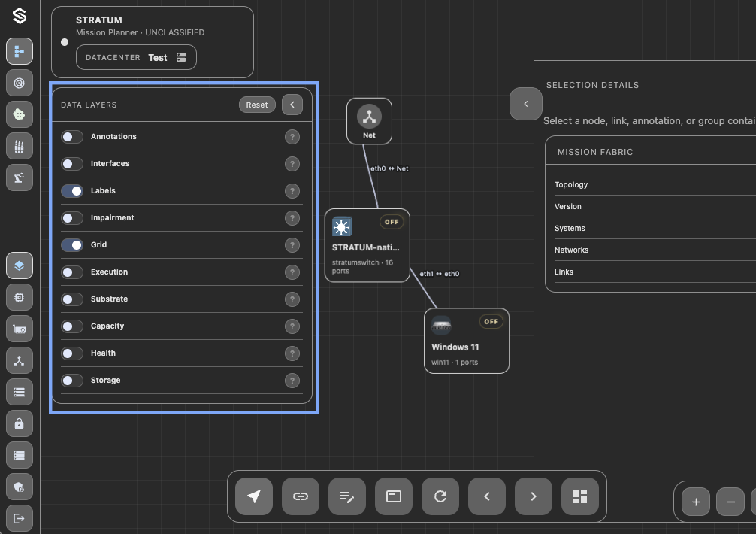Open the server rack icon above the lock
The height and width of the screenshot is (534, 756).
(x=20, y=392)
